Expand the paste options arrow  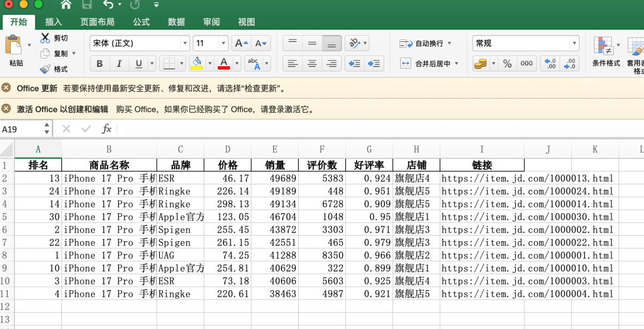29,45
